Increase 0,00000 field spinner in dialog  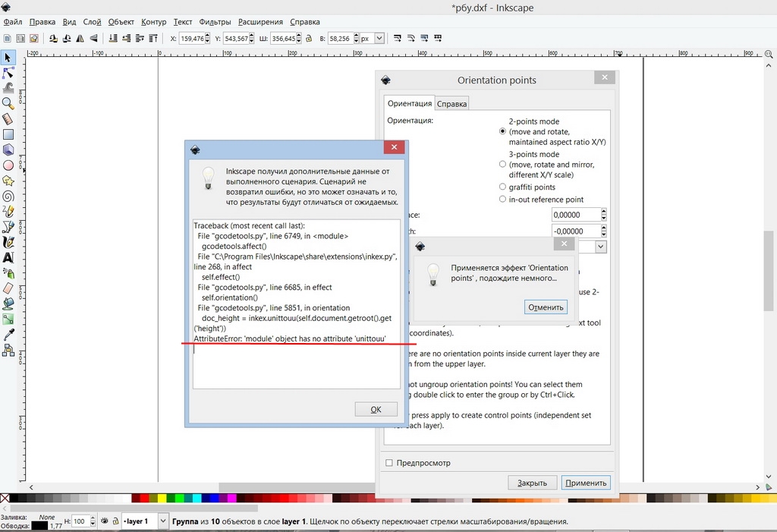pos(603,212)
